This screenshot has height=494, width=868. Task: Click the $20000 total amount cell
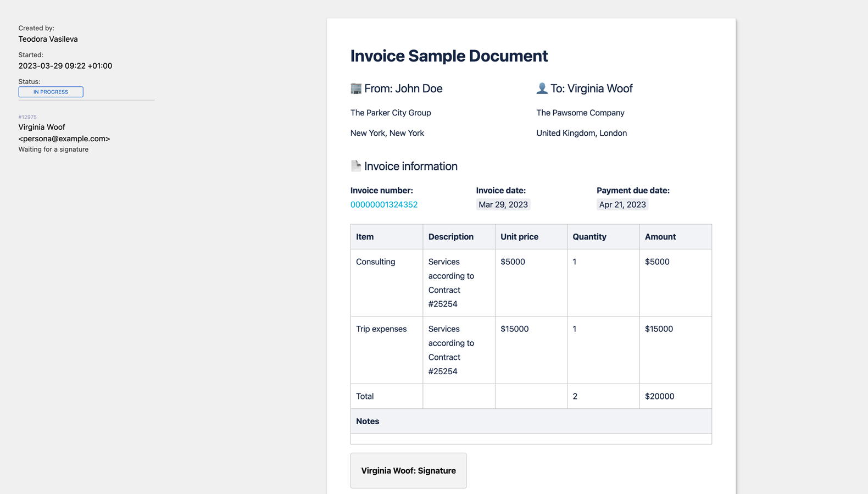click(659, 396)
